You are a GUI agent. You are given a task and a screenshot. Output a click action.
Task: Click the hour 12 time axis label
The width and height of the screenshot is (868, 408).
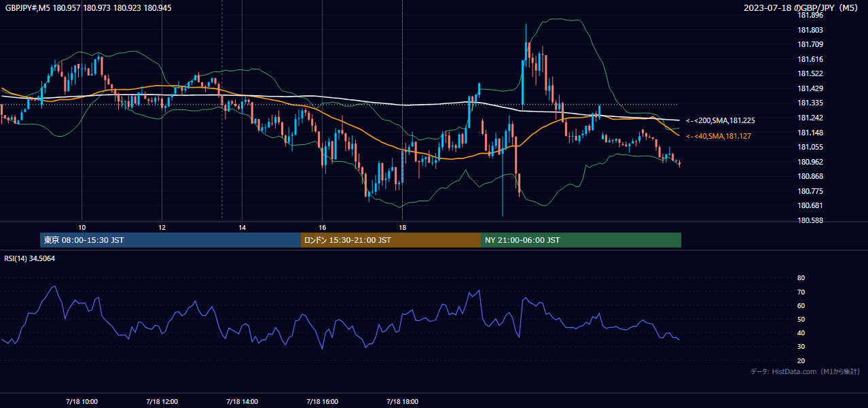pyautogui.click(x=162, y=227)
